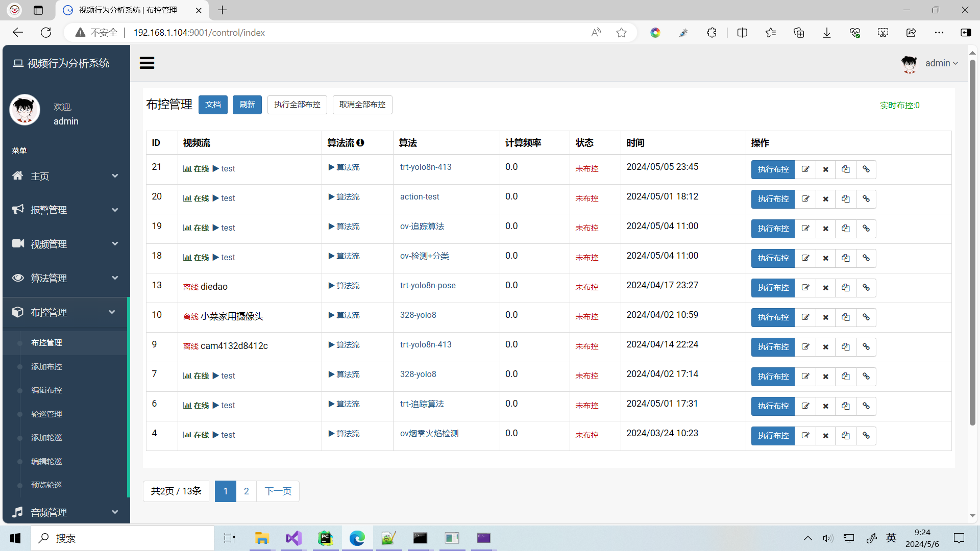Click 执行全部布控 button
This screenshot has width=980, height=551.
tap(297, 105)
